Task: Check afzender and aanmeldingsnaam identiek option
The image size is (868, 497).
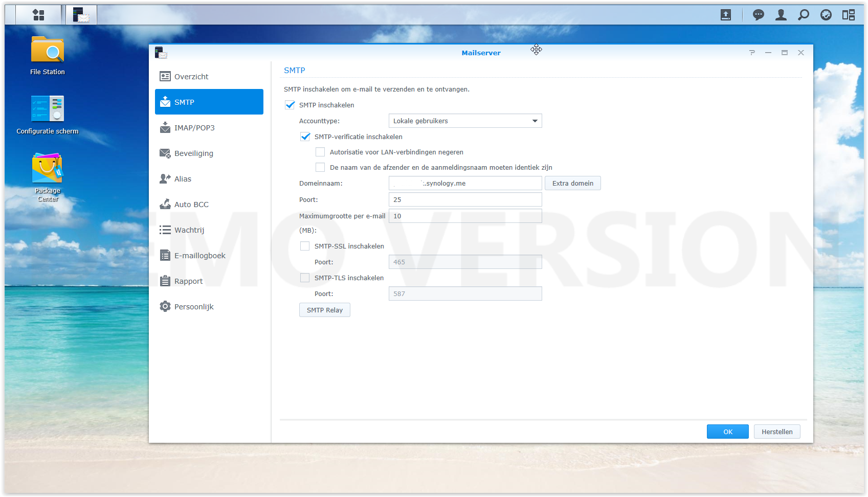Action: point(320,167)
